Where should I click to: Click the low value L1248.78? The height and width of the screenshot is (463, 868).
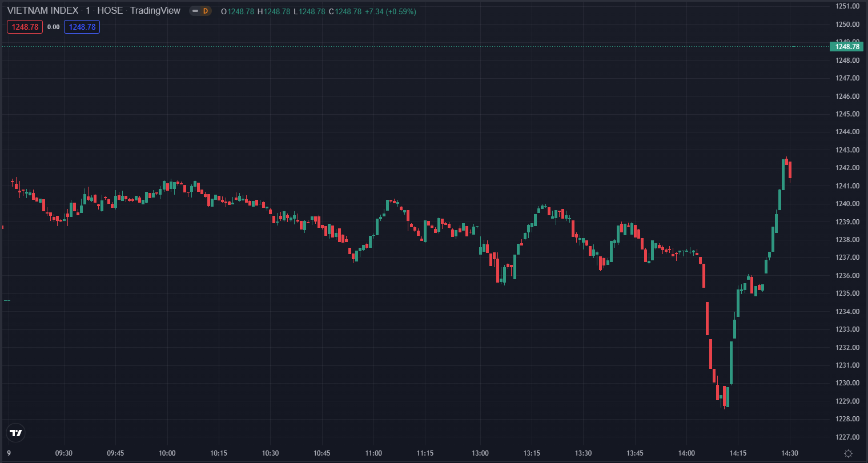pyautogui.click(x=310, y=11)
